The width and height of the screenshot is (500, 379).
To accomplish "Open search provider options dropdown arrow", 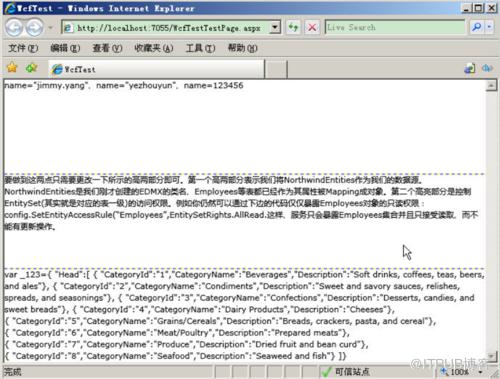I will coord(489,27).
